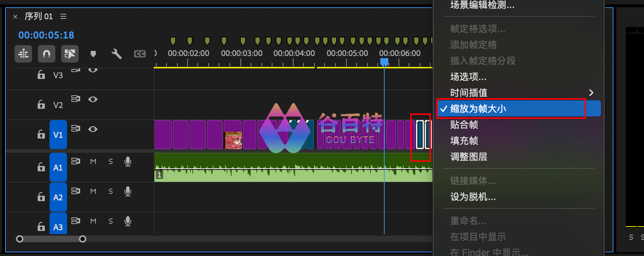
Task: Open the 序列 01 panel menu
Action: [x=63, y=16]
